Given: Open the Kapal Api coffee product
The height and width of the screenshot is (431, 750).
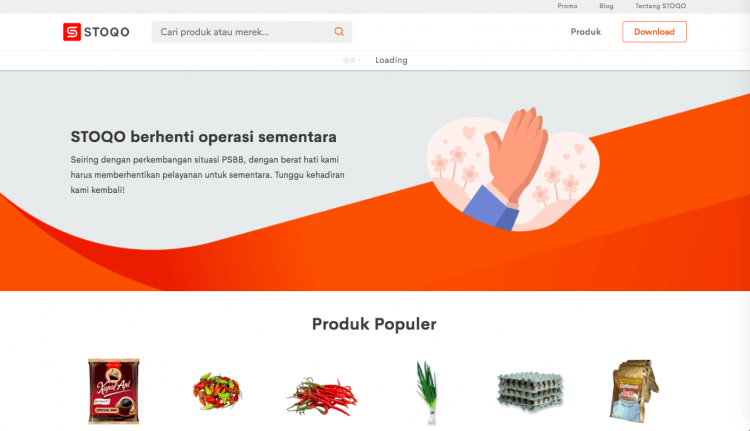Looking at the screenshot, I should click(x=114, y=391).
